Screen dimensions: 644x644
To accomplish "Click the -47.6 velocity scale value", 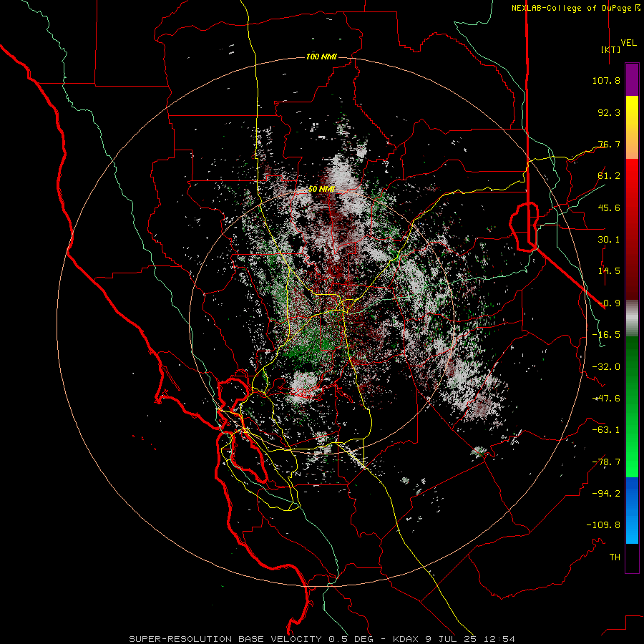I will point(606,399).
